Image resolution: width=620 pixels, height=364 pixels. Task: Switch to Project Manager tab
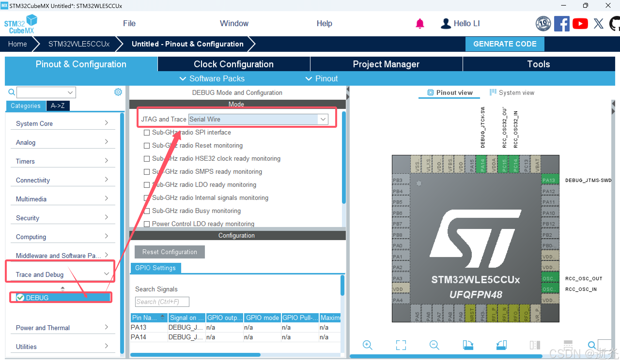tap(386, 64)
